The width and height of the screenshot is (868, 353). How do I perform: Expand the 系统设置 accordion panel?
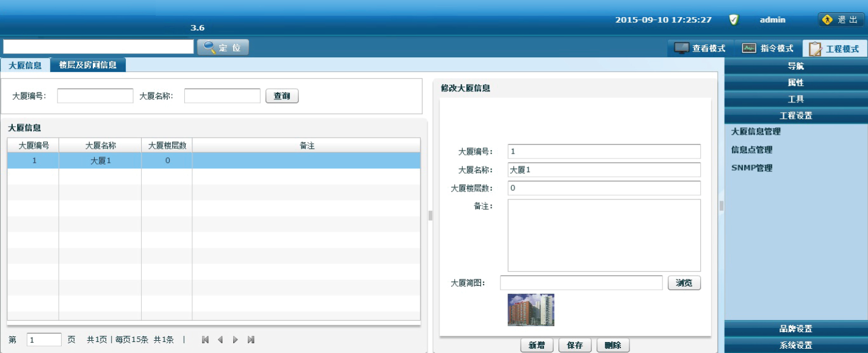tap(796, 346)
